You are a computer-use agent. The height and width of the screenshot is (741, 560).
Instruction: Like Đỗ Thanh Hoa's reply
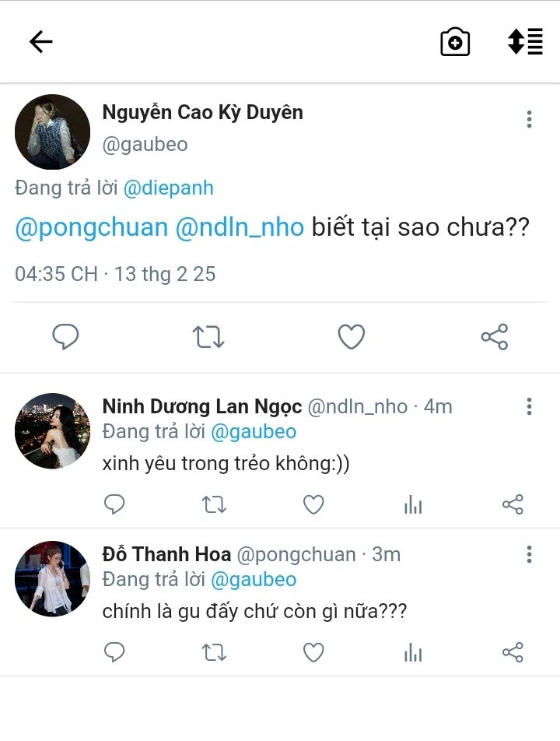pos(313,652)
